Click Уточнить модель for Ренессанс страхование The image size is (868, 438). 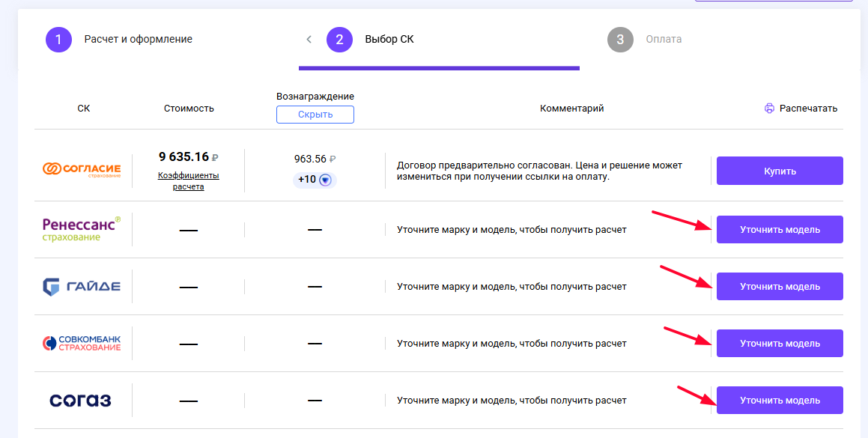[x=780, y=229]
